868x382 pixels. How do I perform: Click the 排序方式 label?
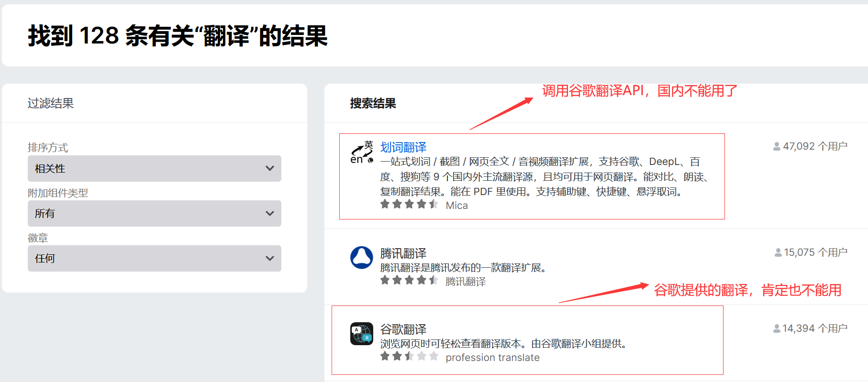click(48, 147)
